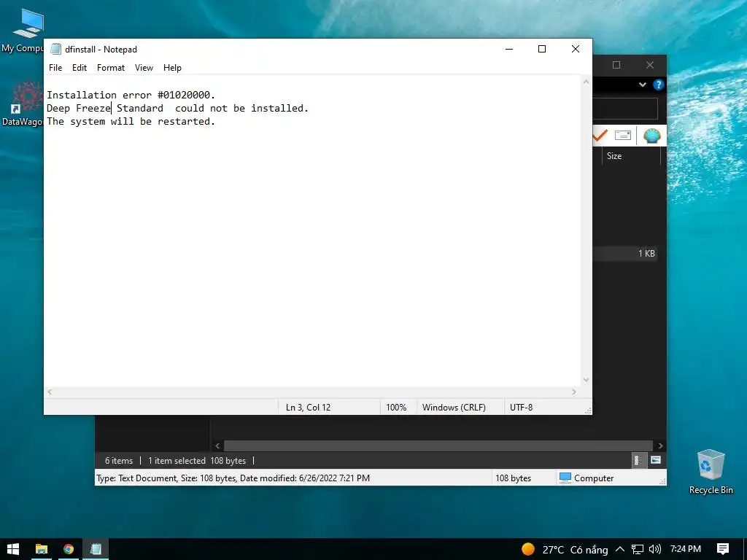This screenshot has width=747, height=560.
Task: Minimize the Notepad window
Action: [x=508, y=49]
